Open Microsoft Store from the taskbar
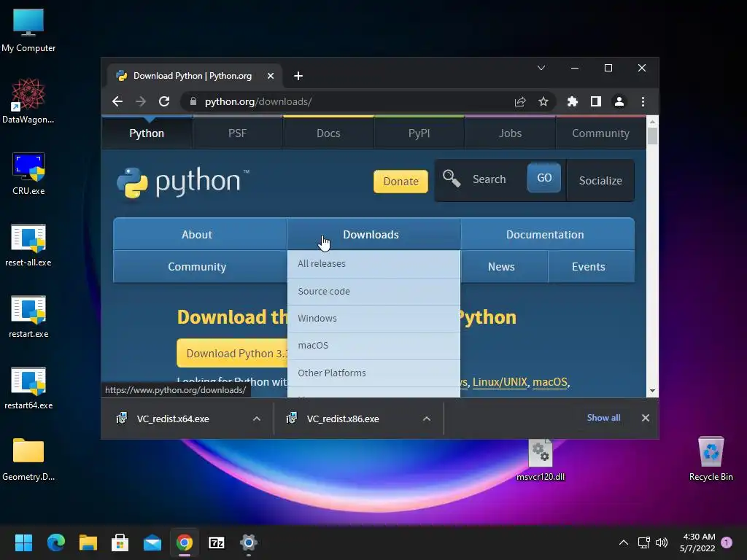The image size is (747, 560). click(x=120, y=542)
